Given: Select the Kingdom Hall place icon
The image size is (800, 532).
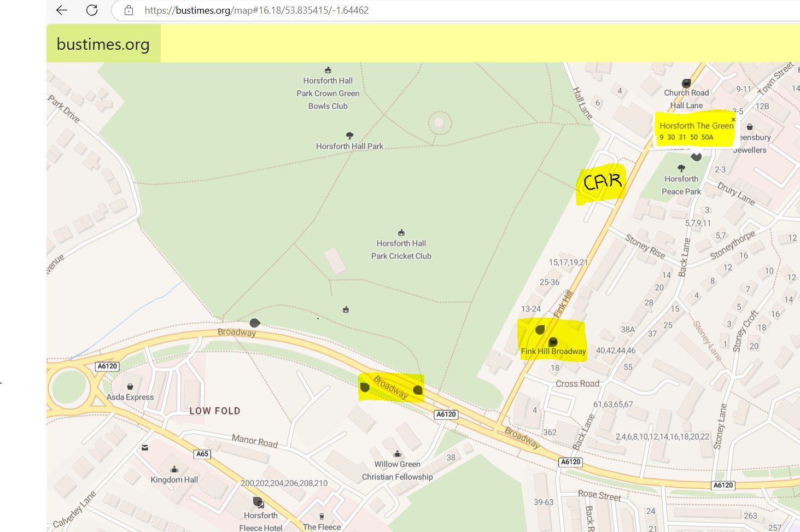Looking at the screenshot, I should coord(174,469).
